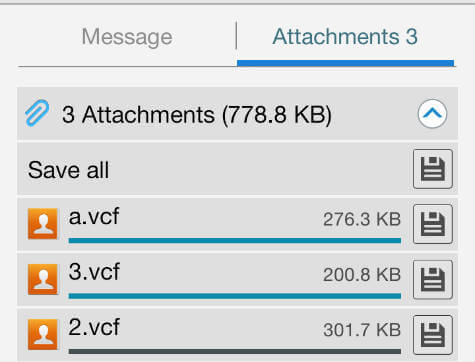Open the 2.vcf attachment
The image size is (475, 362).
(x=94, y=327)
